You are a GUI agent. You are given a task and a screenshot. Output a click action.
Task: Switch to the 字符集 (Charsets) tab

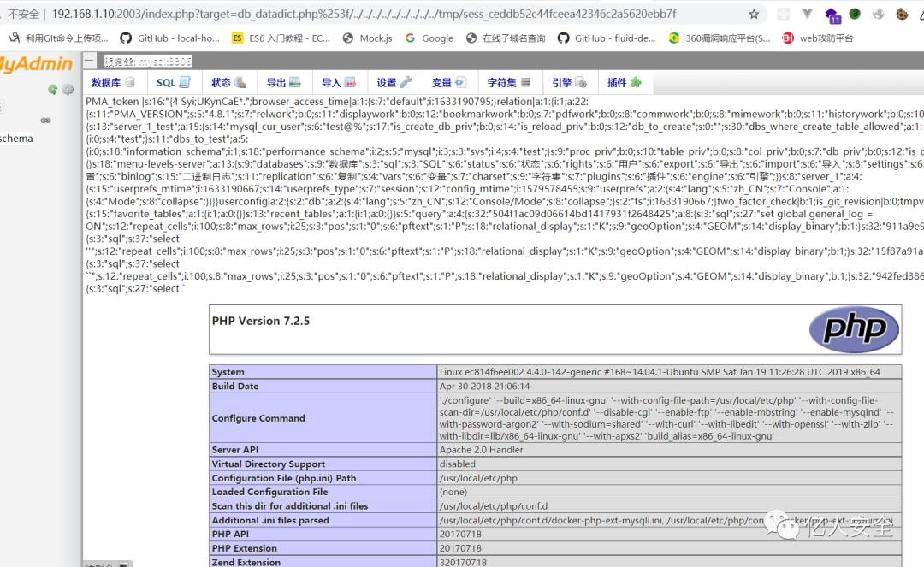[508, 83]
